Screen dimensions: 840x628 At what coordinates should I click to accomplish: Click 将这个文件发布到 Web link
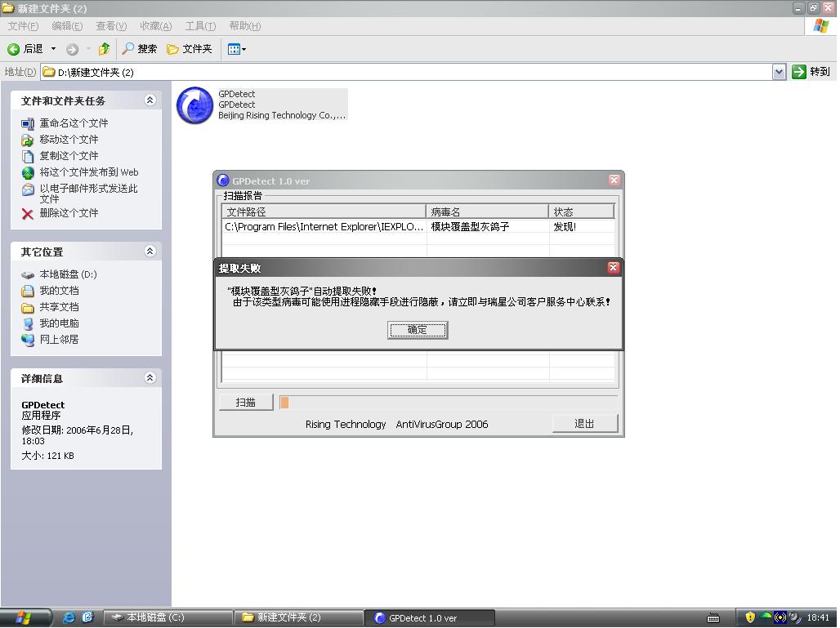pos(89,171)
